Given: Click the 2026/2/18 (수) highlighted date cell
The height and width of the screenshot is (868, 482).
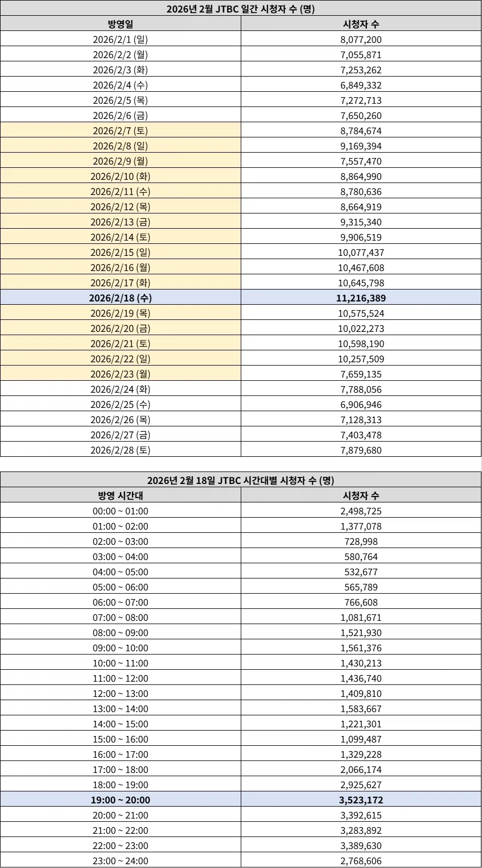Looking at the screenshot, I should pos(120,298).
